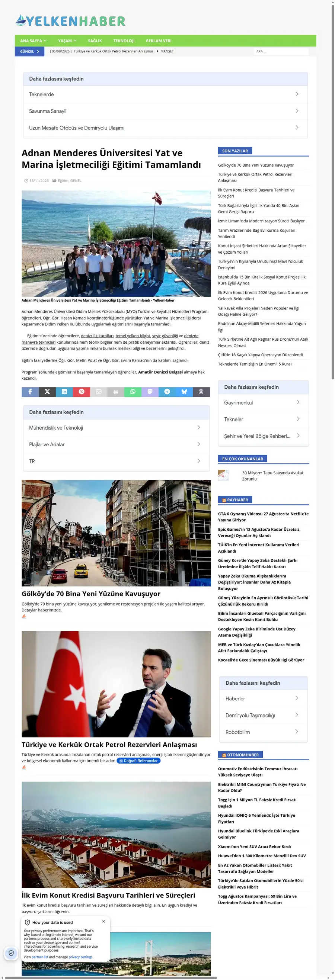Image resolution: width=335 pixels, height=980 pixels.
Task: Click RSS icon next to RAYHABER heading
Action: point(224,500)
